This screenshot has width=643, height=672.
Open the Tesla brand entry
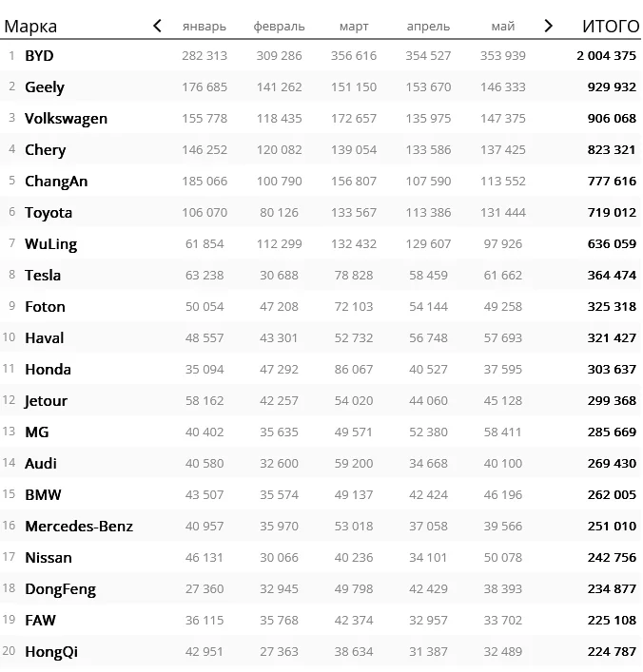[x=43, y=275]
